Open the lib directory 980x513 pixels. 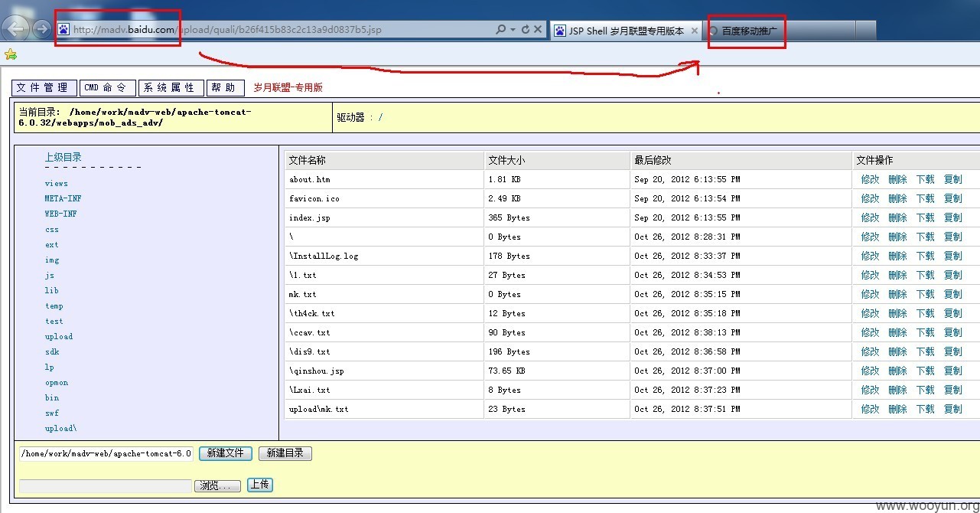[x=51, y=290]
